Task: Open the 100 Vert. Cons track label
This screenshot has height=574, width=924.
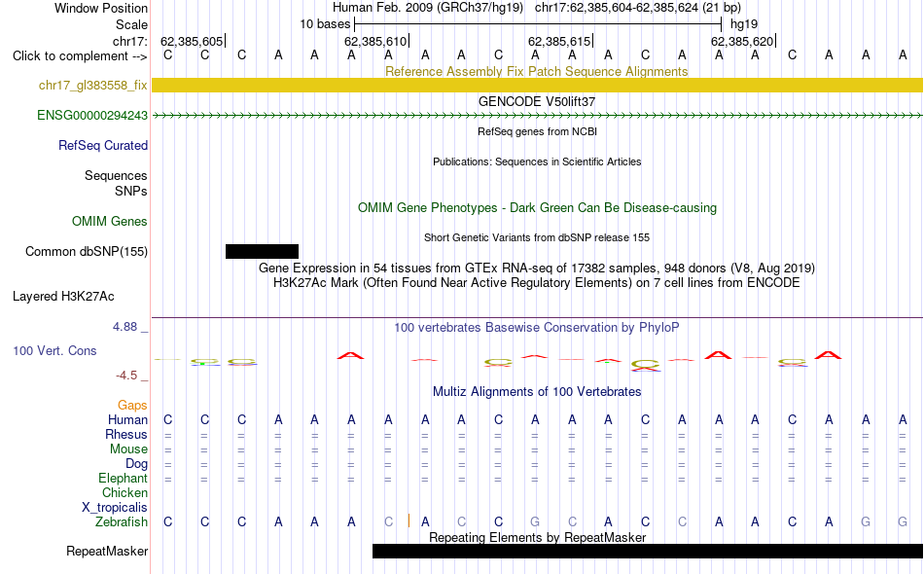Action: click(54, 351)
